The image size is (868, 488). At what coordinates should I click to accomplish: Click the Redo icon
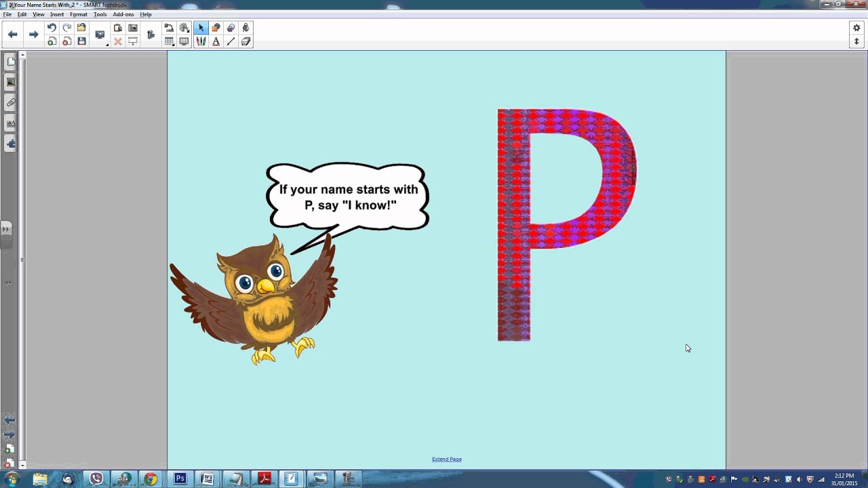tap(66, 28)
